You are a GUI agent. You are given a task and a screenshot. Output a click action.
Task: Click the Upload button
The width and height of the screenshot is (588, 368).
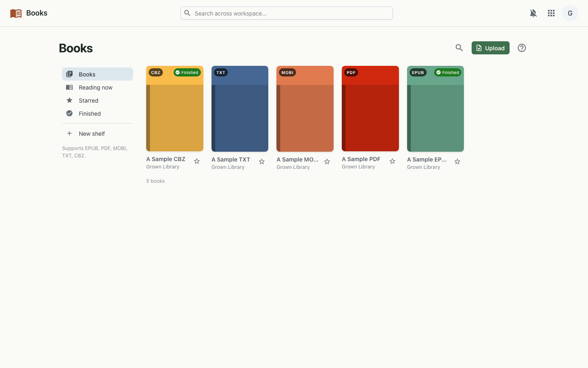(x=490, y=48)
